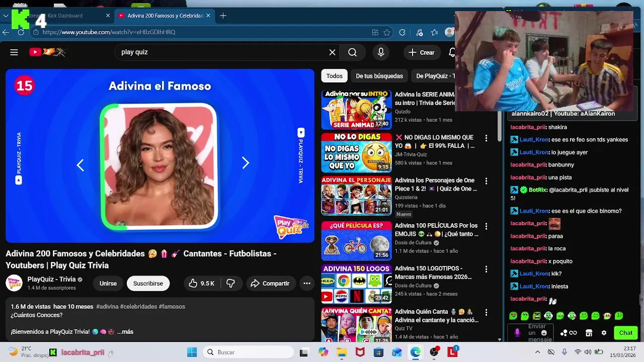
Task: Open Kick chat settings gear
Action: [x=604, y=333]
